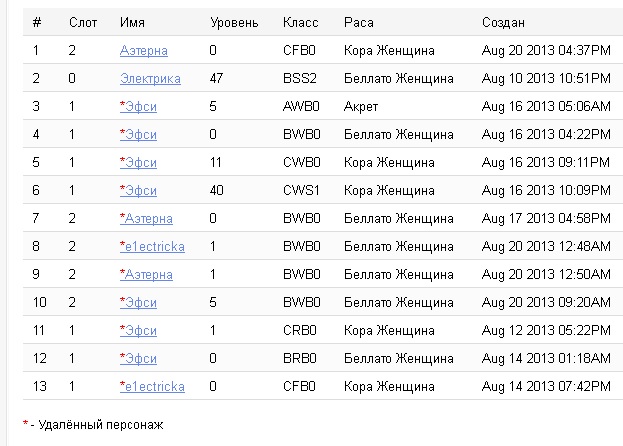Screen dimensions: 623x446
Task: Click the Создан column header
Action: 503,23
